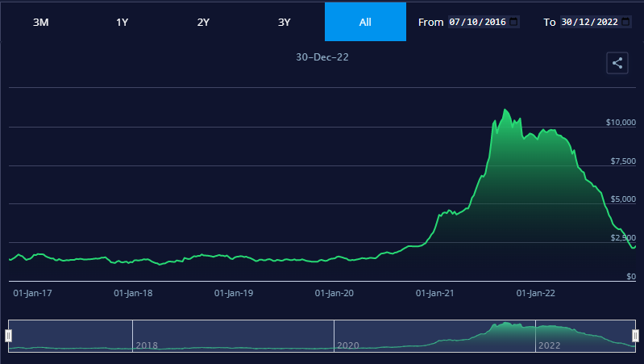Click the 01-Jan-19 axis label

[x=234, y=293]
